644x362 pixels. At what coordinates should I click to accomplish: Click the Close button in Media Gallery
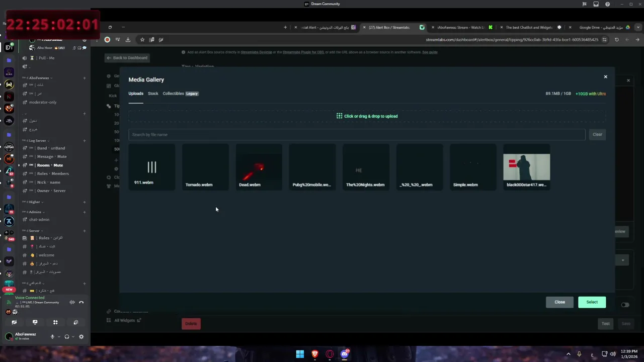(x=559, y=302)
